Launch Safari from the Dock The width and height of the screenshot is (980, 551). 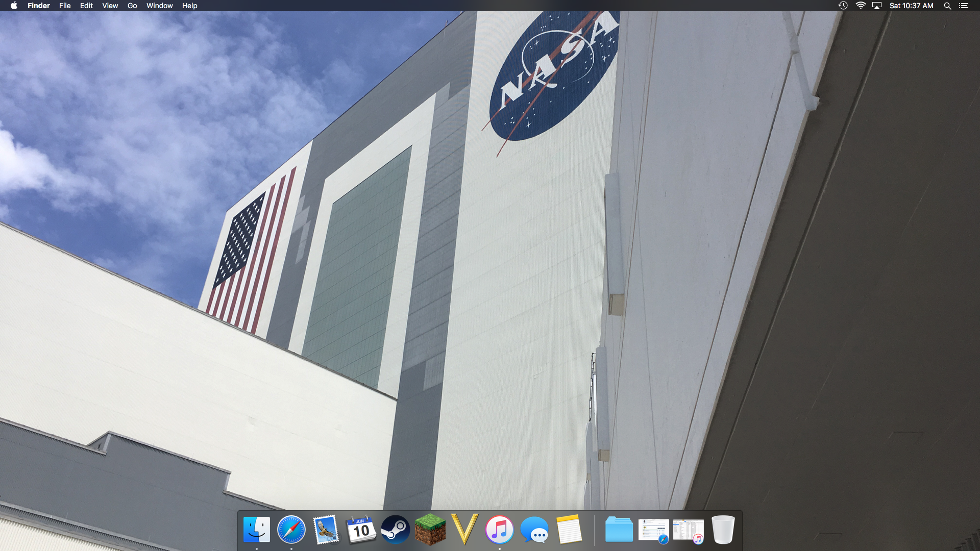pyautogui.click(x=291, y=530)
